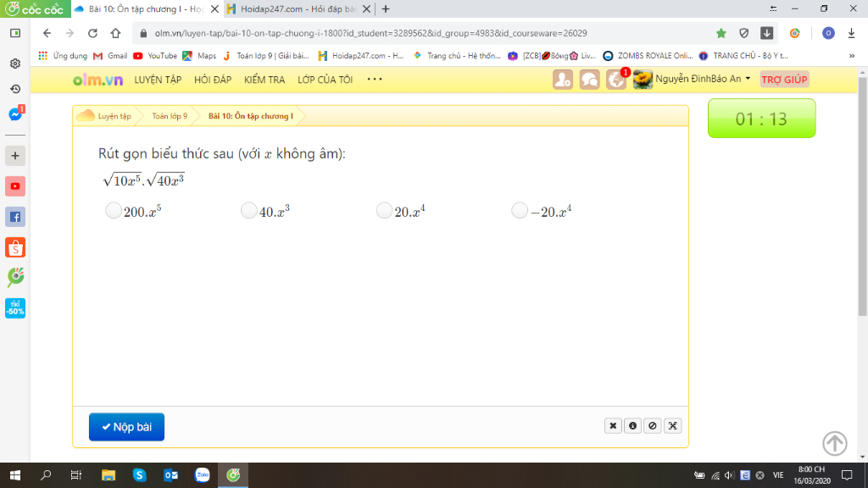Expand the three-dots more menu
The width and height of the screenshot is (868, 488).
[375, 79]
